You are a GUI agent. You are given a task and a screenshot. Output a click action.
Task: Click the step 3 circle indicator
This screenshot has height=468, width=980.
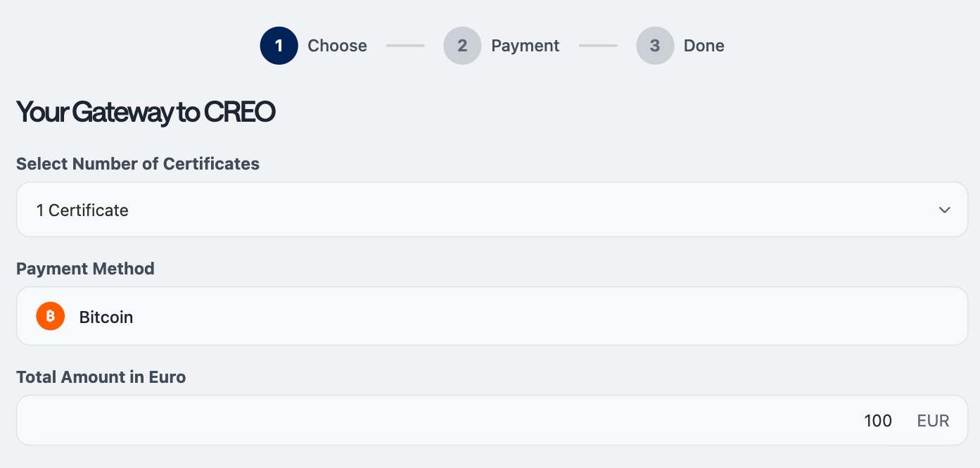click(x=655, y=46)
